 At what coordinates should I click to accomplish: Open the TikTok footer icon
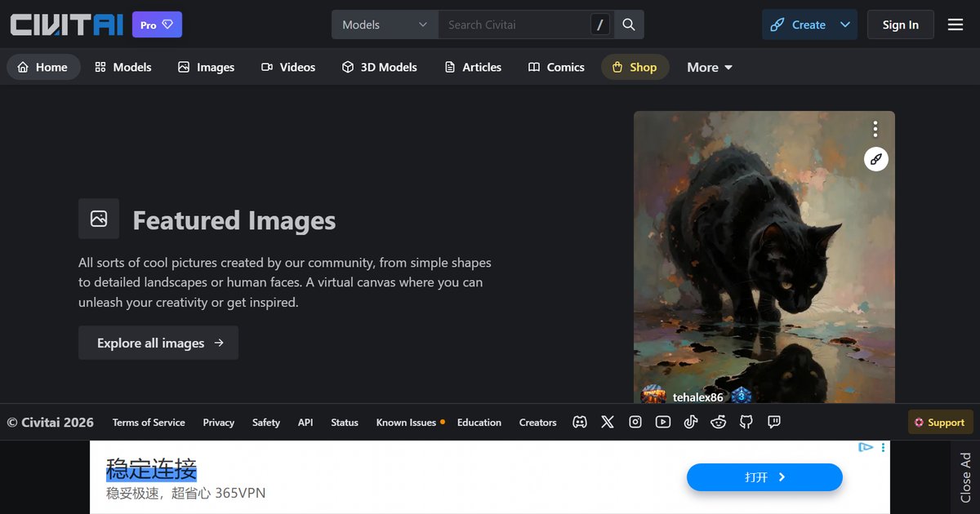click(691, 422)
